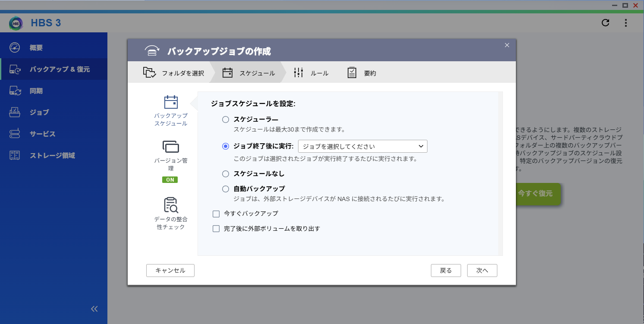Select the スケジューラー radio button
The width and height of the screenshot is (644, 324).
tap(225, 120)
